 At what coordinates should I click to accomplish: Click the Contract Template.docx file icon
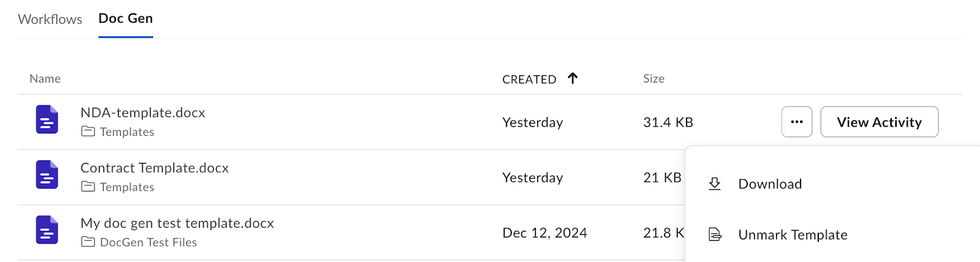pos(47,174)
